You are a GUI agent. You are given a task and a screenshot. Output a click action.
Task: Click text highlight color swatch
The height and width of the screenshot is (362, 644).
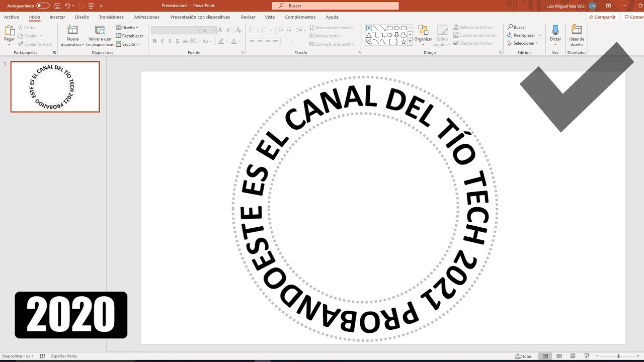coord(220,41)
